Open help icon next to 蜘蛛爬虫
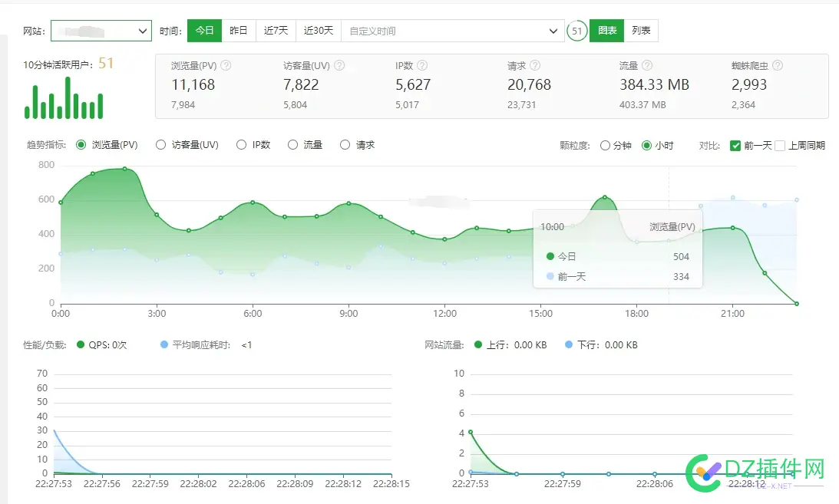839x504 pixels. coord(778,65)
